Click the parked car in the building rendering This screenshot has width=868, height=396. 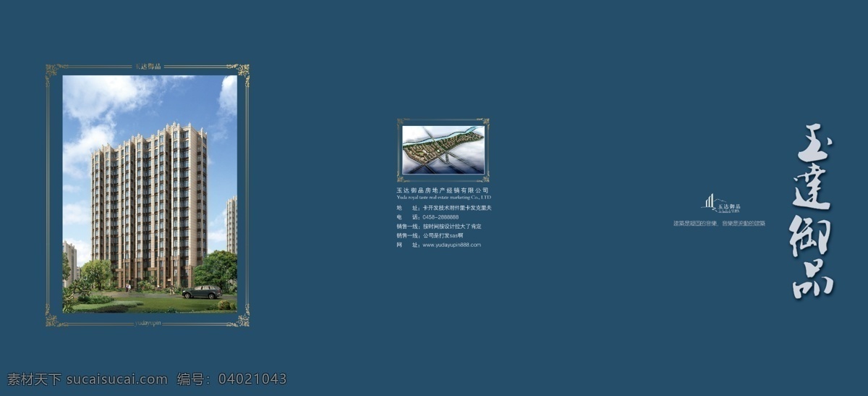point(202,292)
